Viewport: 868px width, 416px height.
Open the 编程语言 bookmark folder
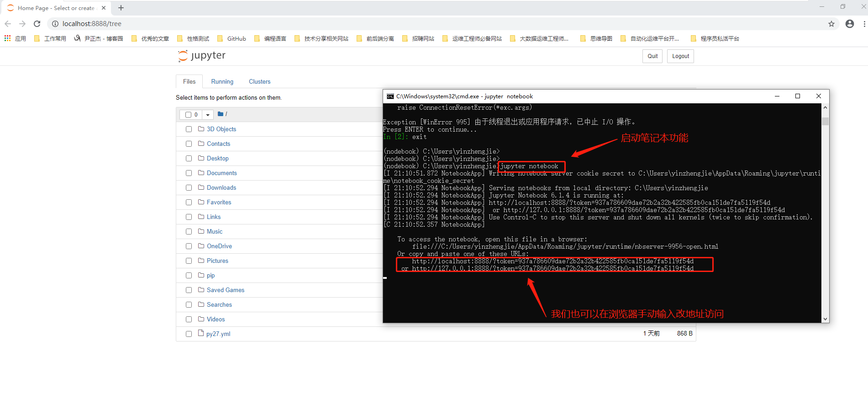pos(270,38)
